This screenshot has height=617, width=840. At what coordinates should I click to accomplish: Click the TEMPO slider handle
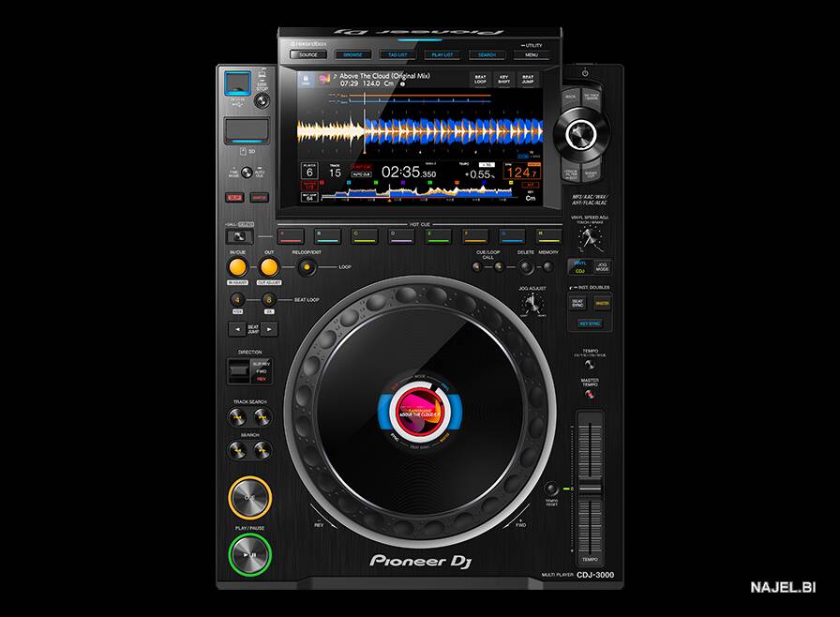tap(590, 488)
